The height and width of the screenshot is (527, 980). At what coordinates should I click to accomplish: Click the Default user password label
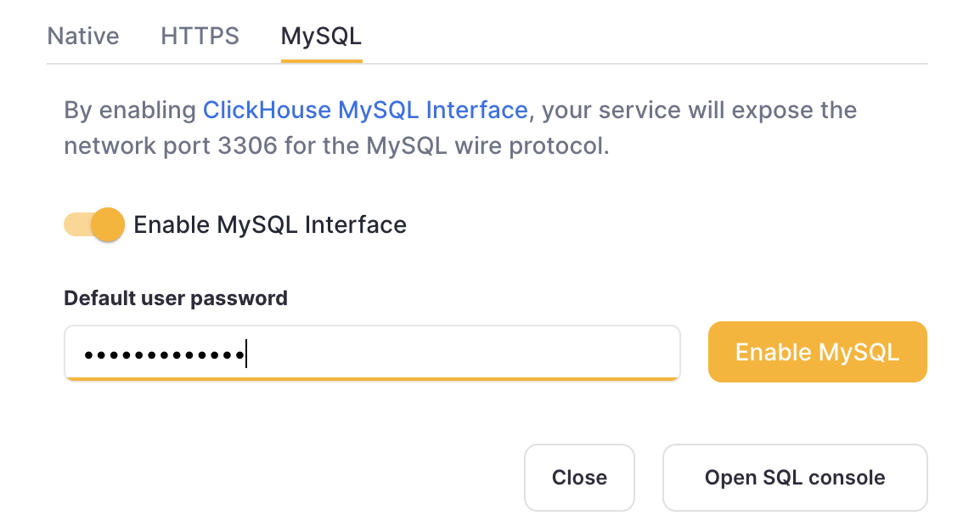[x=175, y=298]
